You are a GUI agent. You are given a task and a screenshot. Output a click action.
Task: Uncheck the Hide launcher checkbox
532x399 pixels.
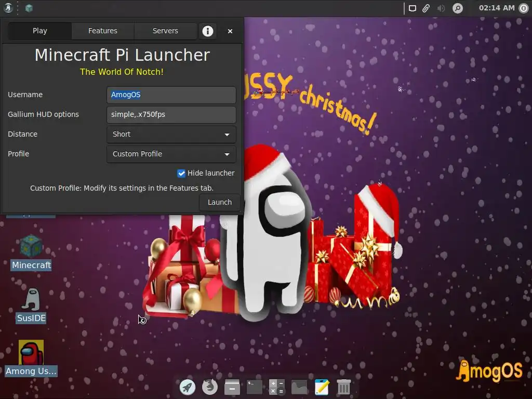point(181,174)
